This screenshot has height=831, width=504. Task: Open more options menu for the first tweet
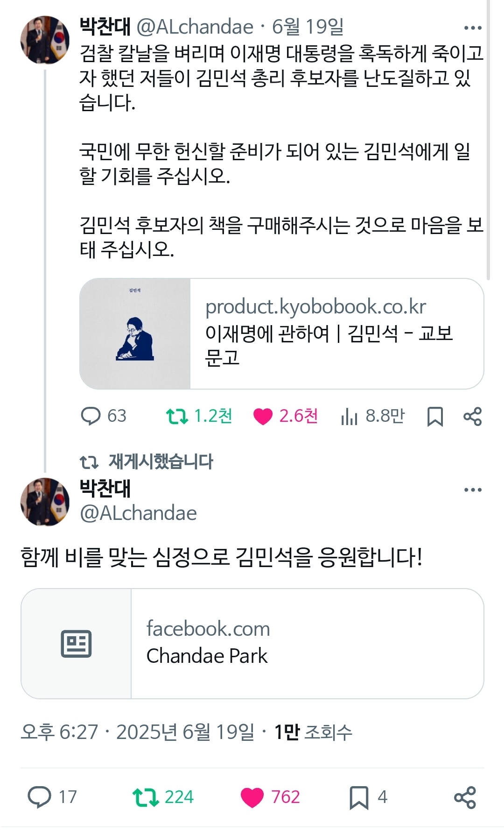(x=473, y=28)
